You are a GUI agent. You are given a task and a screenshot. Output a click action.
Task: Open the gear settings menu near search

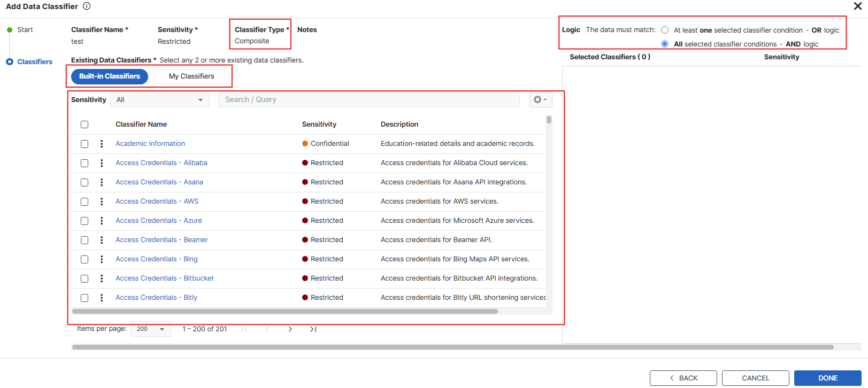click(540, 100)
